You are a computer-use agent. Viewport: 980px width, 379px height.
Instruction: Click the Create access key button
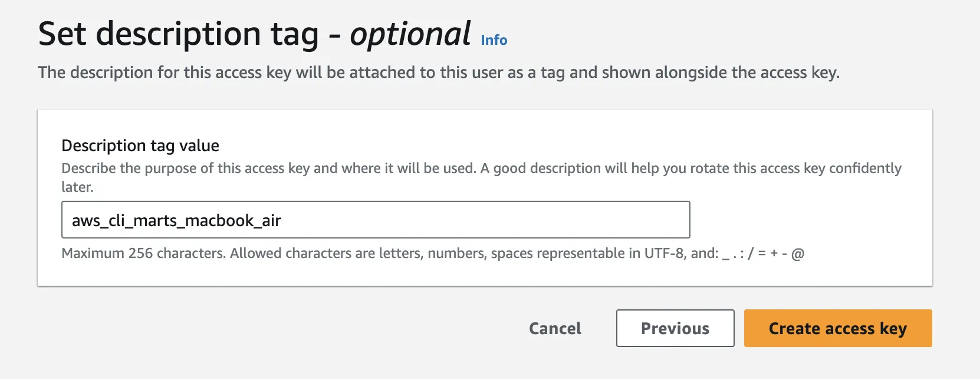pos(837,328)
